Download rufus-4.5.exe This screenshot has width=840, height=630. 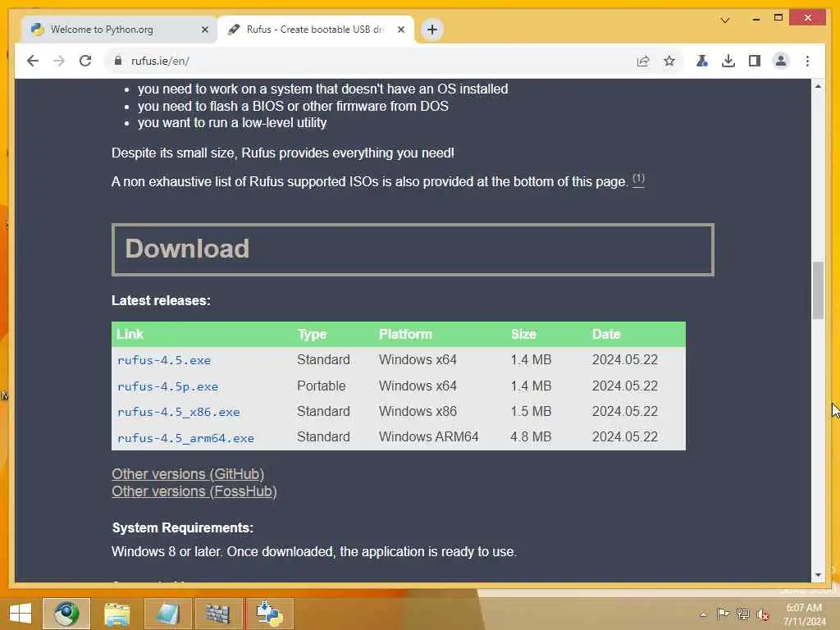click(x=164, y=361)
